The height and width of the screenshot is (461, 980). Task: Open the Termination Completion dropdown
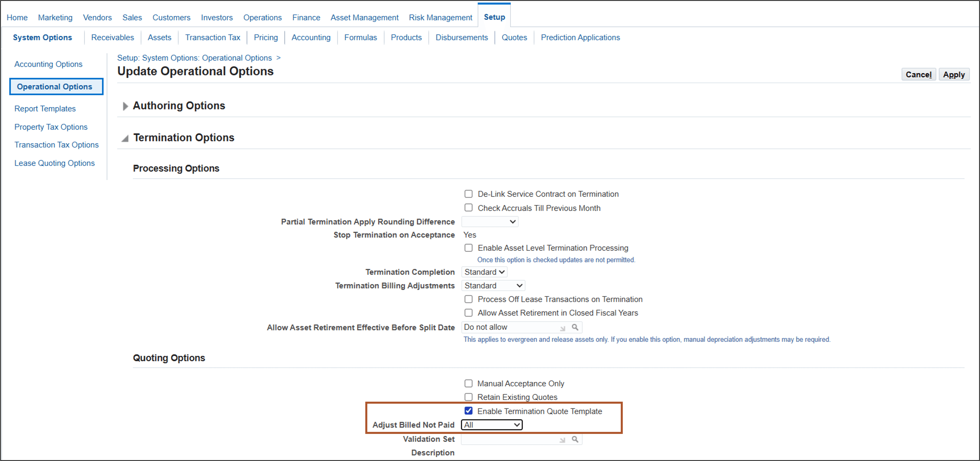click(x=484, y=272)
